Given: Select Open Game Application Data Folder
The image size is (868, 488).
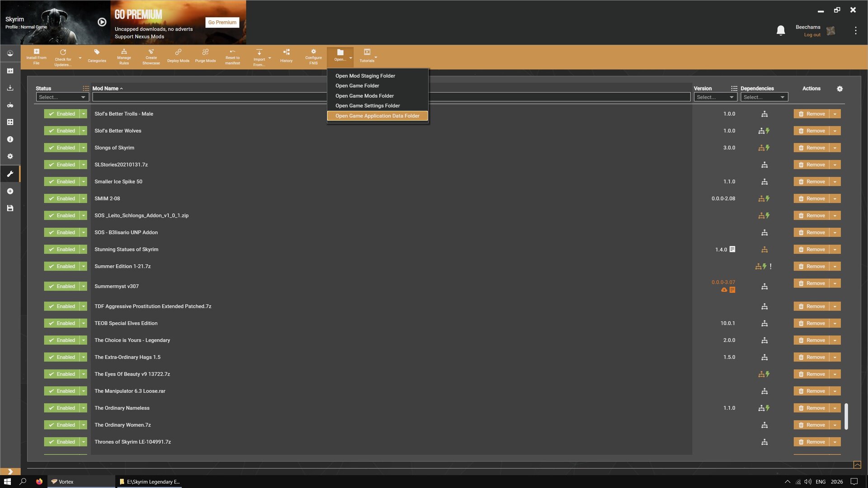Looking at the screenshot, I should click(x=377, y=116).
